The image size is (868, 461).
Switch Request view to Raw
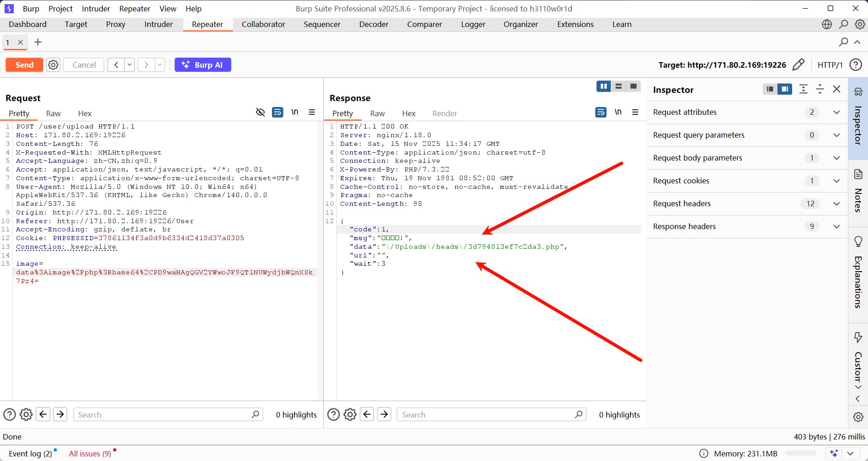click(x=53, y=113)
